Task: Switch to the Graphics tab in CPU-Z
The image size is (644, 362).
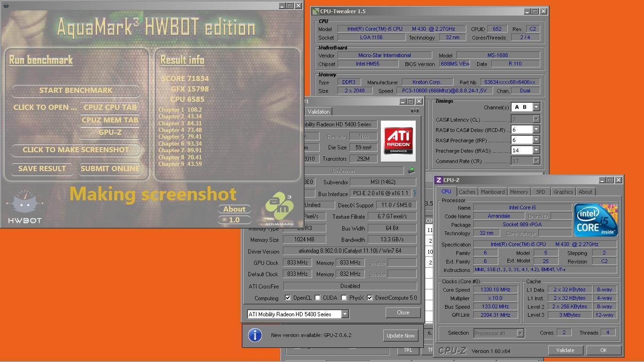Action: point(563,192)
